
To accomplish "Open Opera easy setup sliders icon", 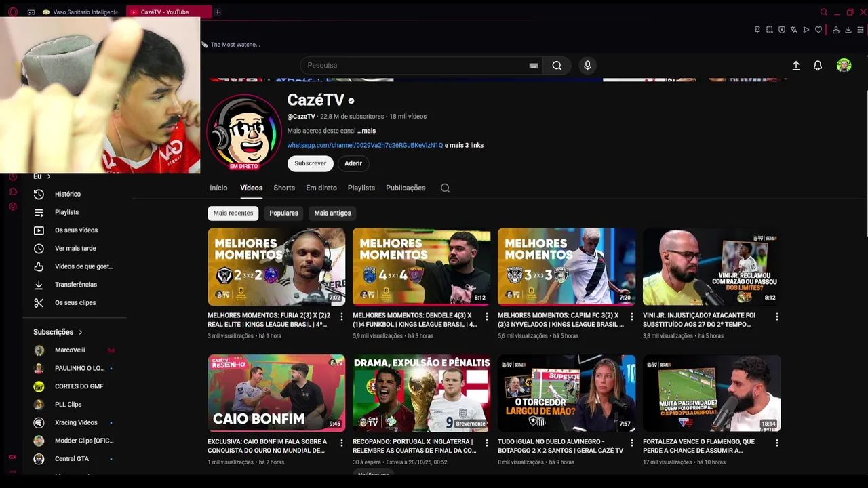I will pyautogui.click(x=861, y=30).
